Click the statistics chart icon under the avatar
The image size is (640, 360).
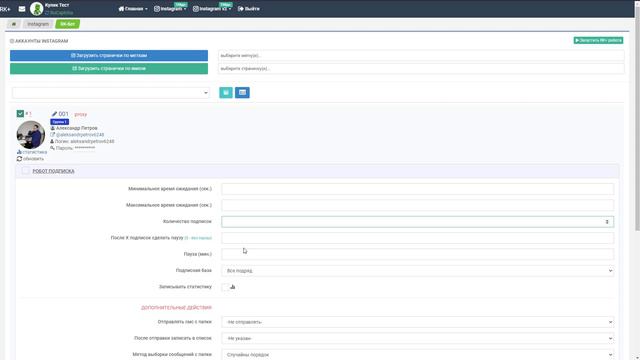[x=19, y=152]
